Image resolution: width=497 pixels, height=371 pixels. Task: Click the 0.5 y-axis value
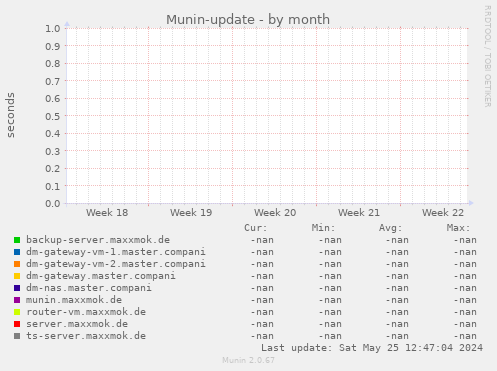53,116
